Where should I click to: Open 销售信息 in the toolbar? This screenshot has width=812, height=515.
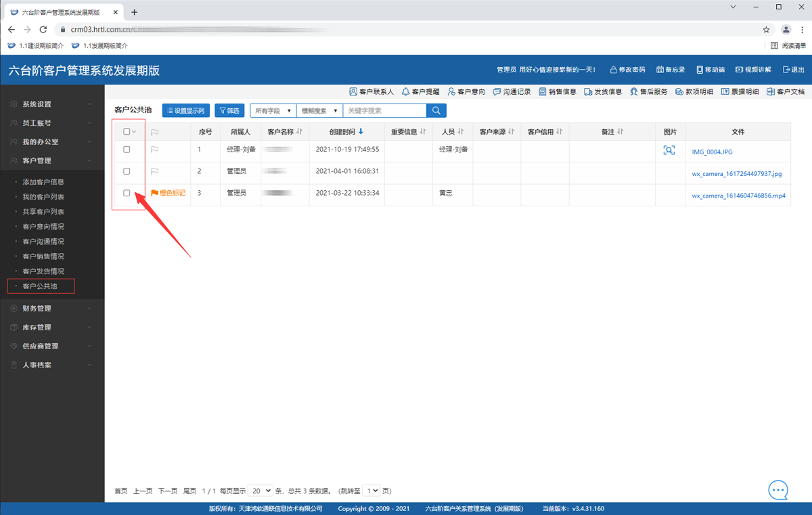tap(558, 91)
